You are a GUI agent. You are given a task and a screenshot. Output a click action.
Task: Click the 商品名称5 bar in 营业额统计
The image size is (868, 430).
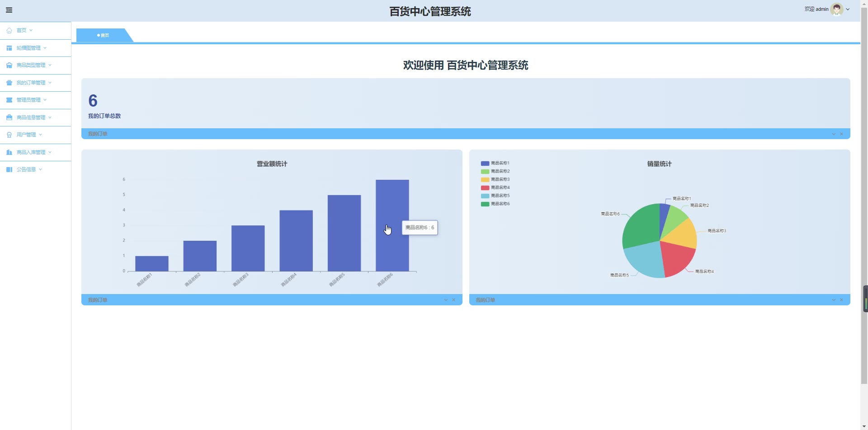coord(344,233)
